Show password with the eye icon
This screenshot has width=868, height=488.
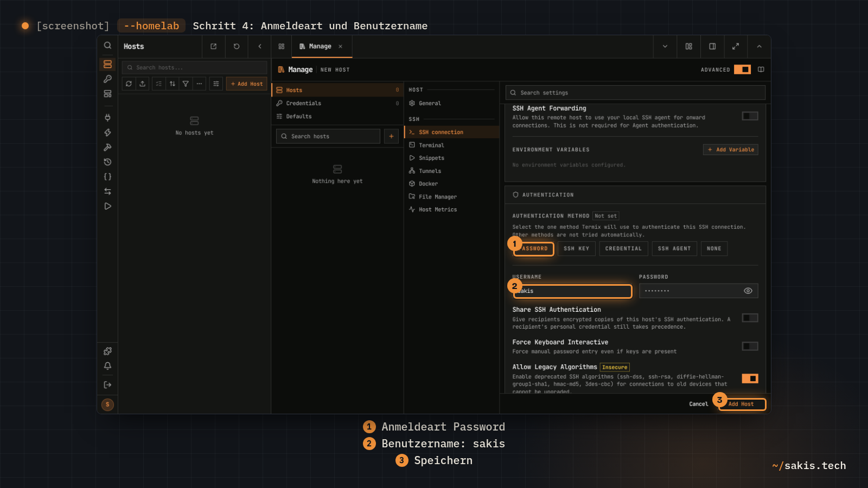pos(748,291)
